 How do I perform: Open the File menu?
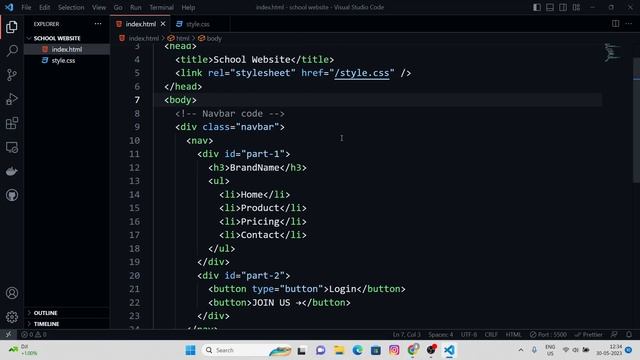pos(26,7)
